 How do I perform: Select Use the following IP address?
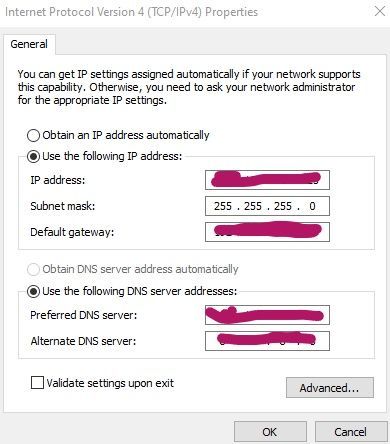[x=33, y=156]
